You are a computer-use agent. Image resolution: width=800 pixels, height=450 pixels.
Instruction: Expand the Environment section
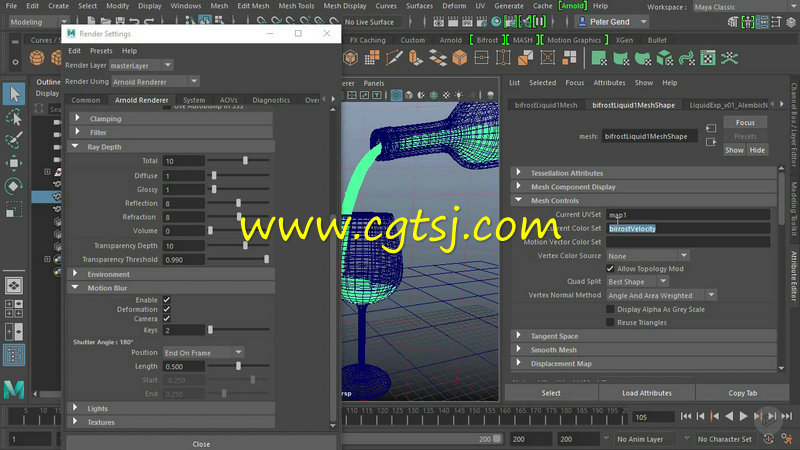click(x=171, y=274)
